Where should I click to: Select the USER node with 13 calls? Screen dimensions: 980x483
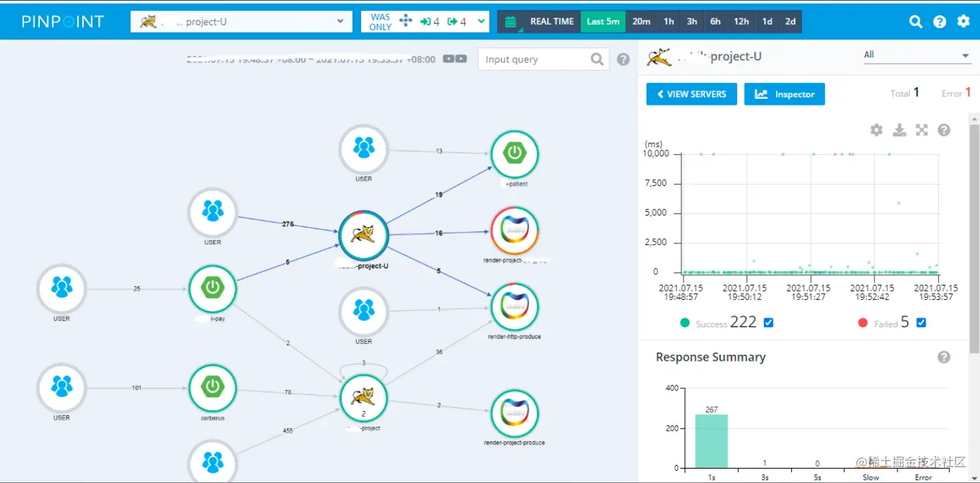[x=364, y=148]
